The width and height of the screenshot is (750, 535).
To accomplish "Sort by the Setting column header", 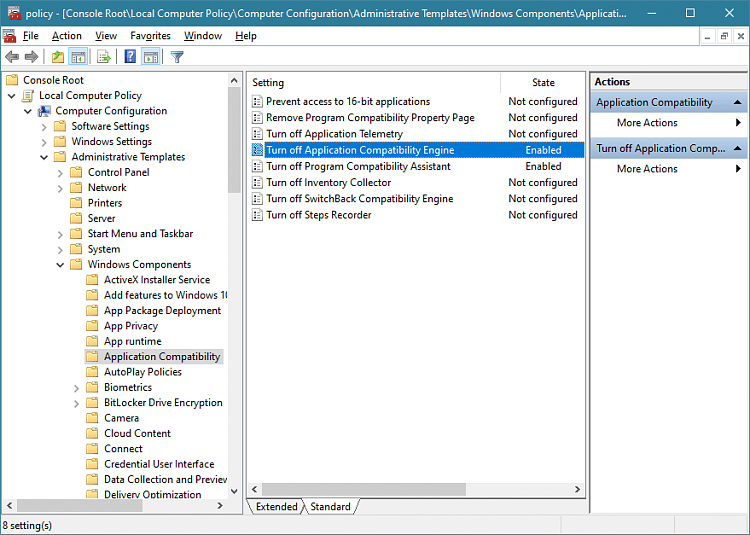I will (375, 83).
